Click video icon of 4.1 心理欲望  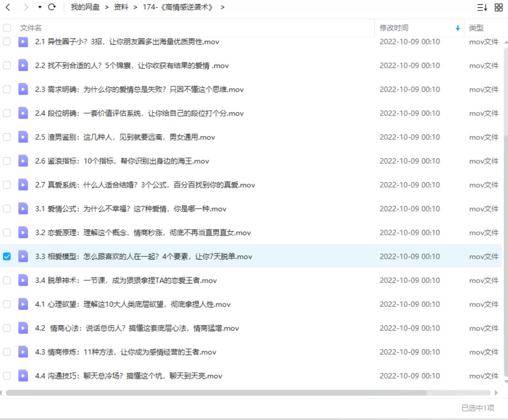[23, 304]
